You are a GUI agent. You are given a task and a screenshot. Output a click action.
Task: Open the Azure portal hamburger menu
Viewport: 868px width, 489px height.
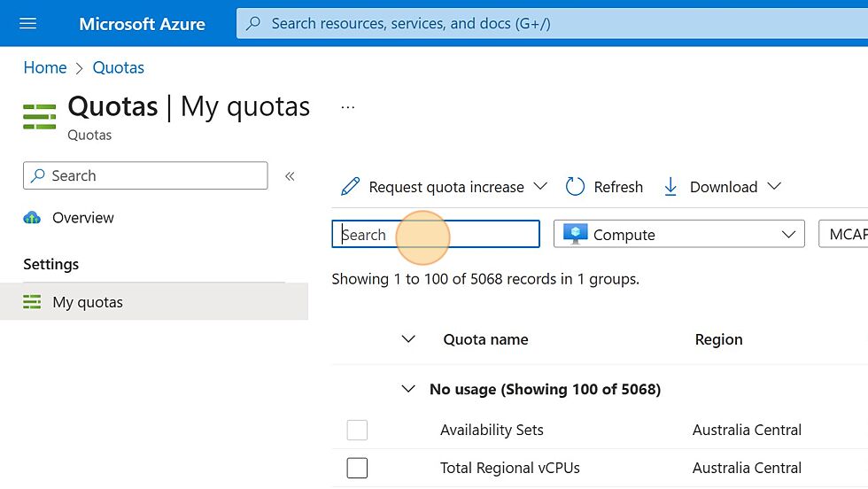(x=27, y=23)
